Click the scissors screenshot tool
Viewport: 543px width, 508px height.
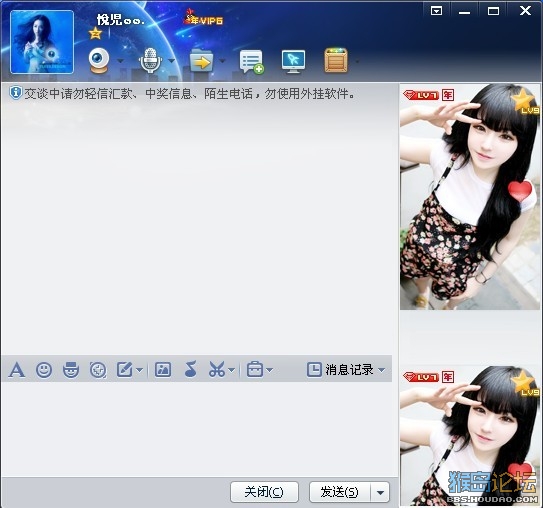tap(217, 369)
